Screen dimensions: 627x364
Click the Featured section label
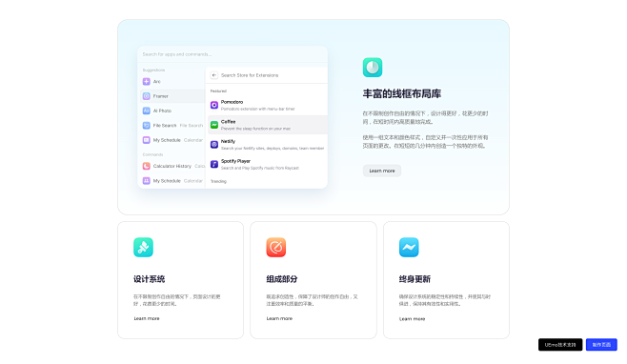[218, 91]
